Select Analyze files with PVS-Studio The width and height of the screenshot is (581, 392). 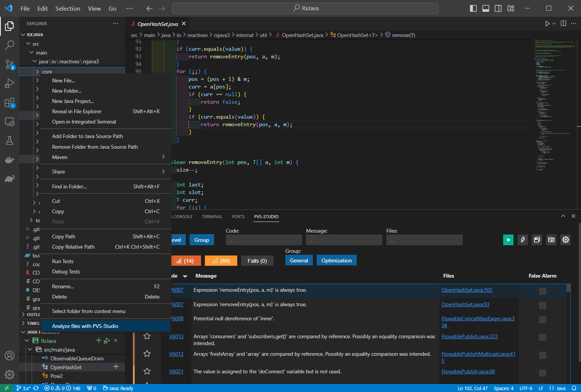pos(85,326)
